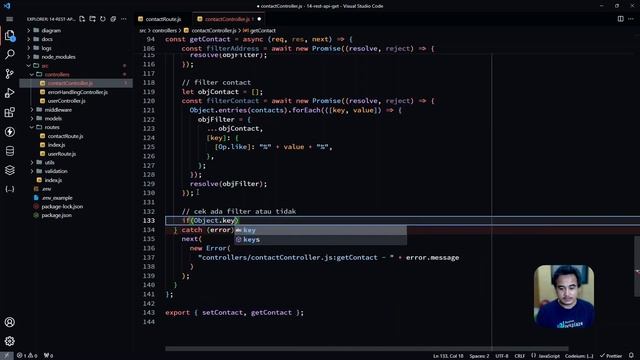
Task: Open the Search view
Action: coord(10,54)
